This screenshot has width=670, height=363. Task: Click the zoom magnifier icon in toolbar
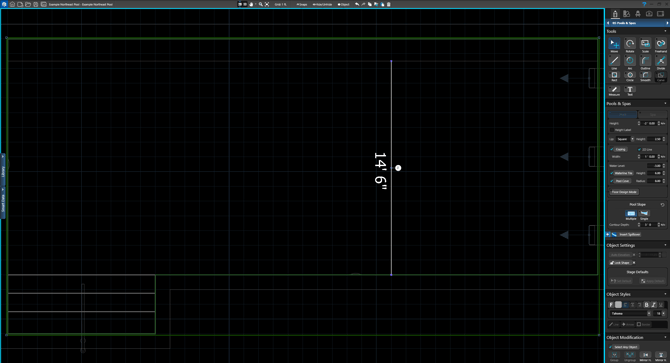pyautogui.click(x=261, y=4)
